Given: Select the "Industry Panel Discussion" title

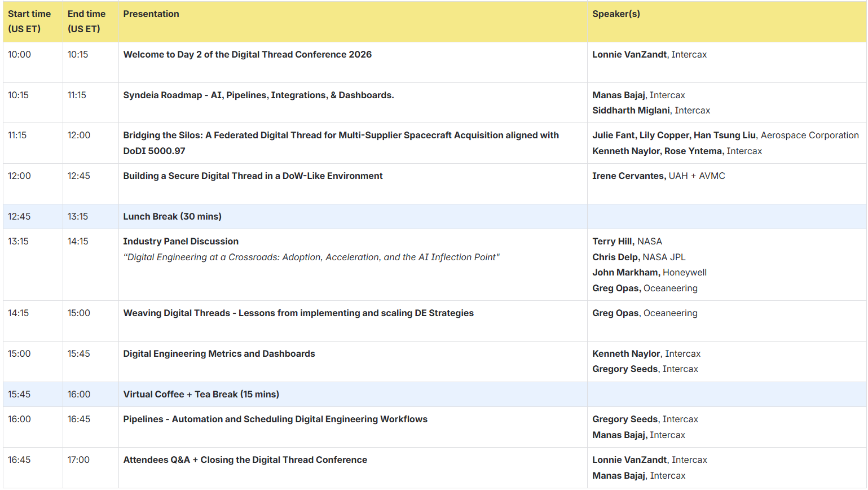Looking at the screenshot, I should point(181,242).
